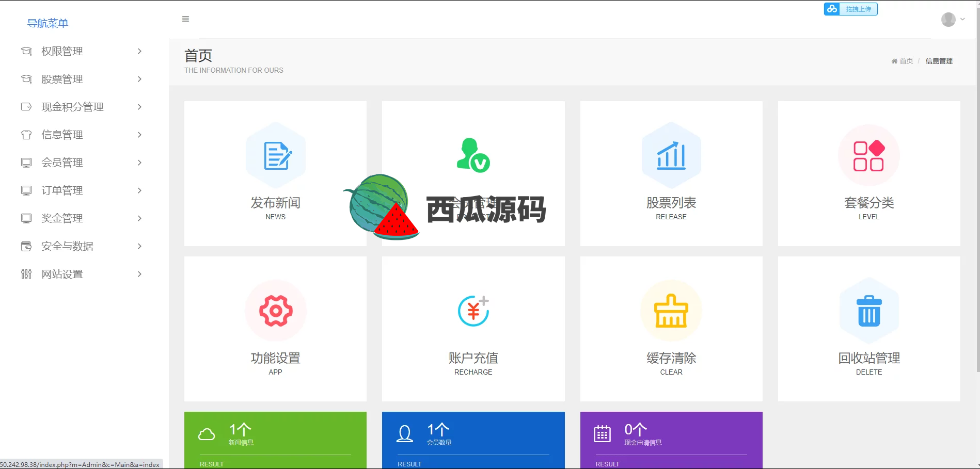Expand 安全与数据 chevron arrow
The width and height of the screenshot is (980, 469).
(139, 246)
